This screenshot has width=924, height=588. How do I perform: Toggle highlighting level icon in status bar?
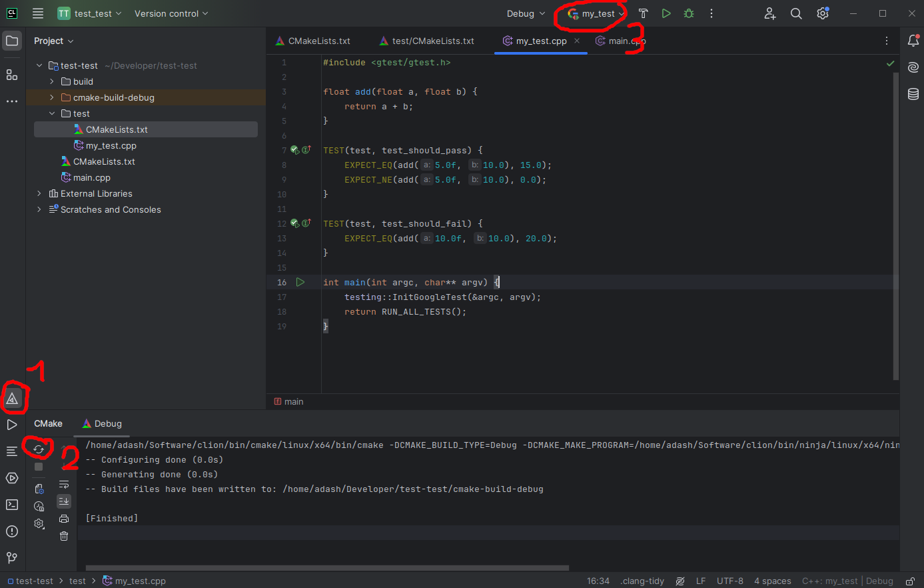[x=680, y=581]
